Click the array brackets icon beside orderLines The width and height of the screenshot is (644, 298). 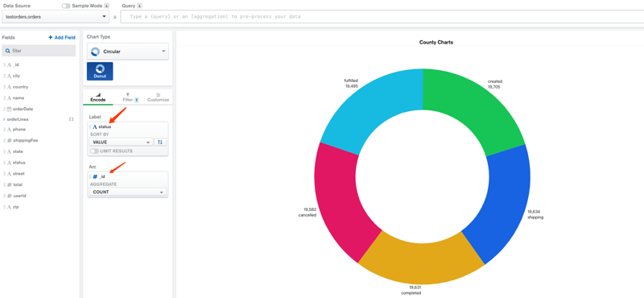(71, 119)
